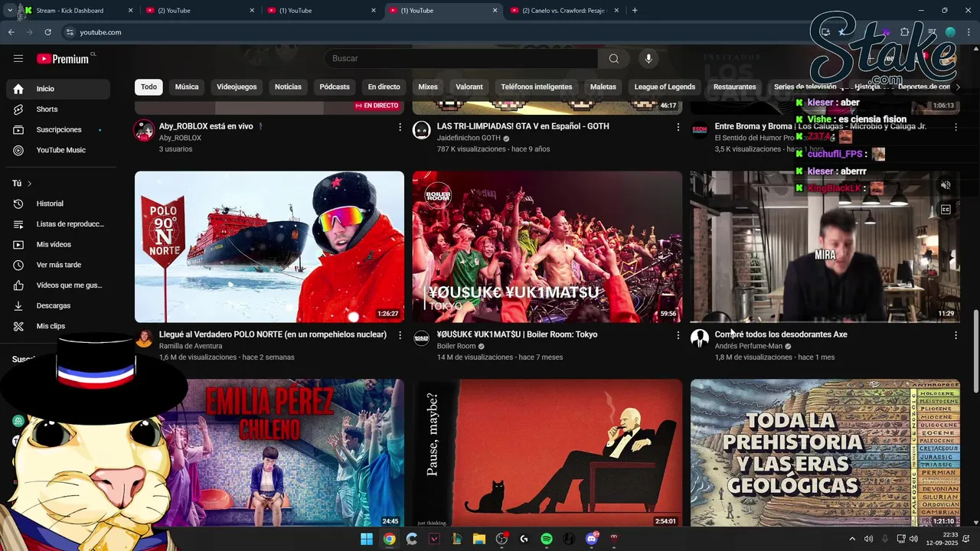Open options for Entre Broma y Broma video
This screenshot has width=980, height=551.
point(955,127)
